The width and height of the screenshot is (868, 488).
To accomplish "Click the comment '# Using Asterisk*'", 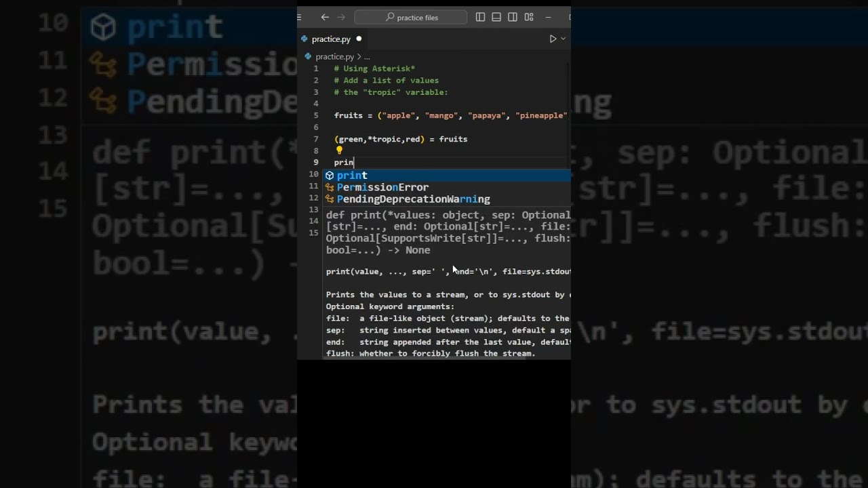I will point(374,68).
